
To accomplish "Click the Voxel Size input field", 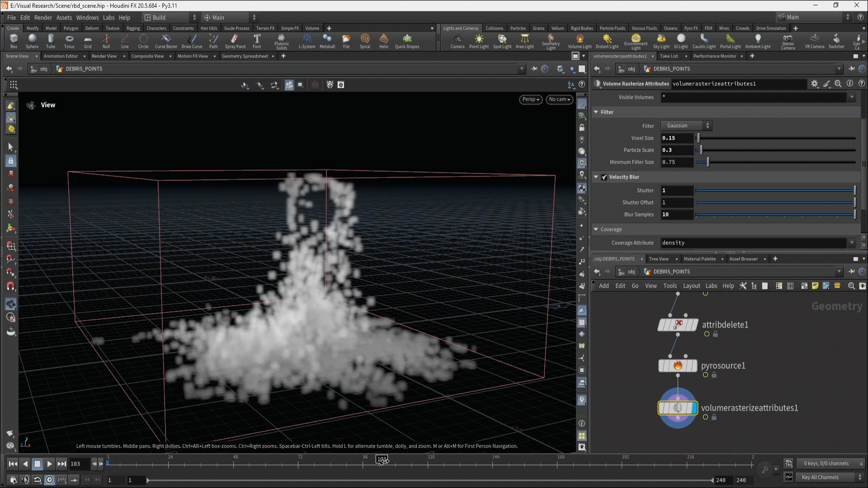I will pyautogui.click(x=677, y=138).
